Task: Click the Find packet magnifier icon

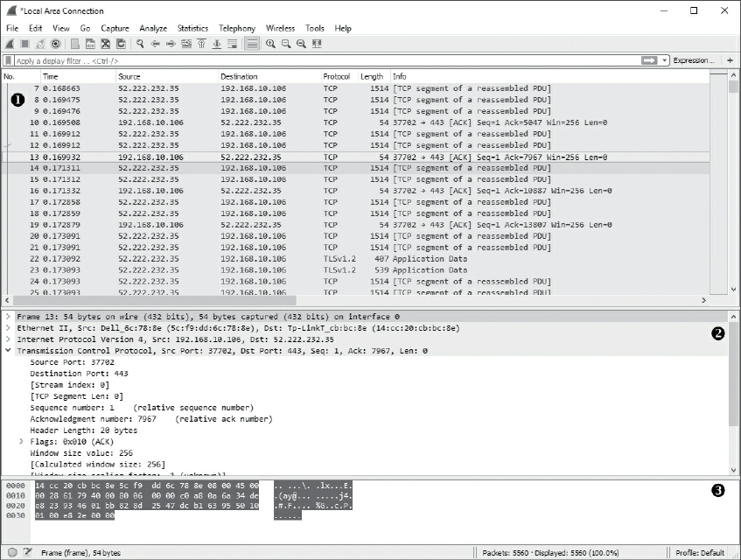Action: [x=140, y=43]
